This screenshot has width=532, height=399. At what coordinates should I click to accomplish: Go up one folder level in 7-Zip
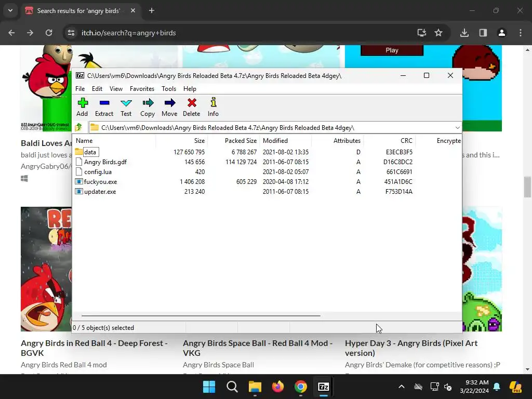[79, 128]
